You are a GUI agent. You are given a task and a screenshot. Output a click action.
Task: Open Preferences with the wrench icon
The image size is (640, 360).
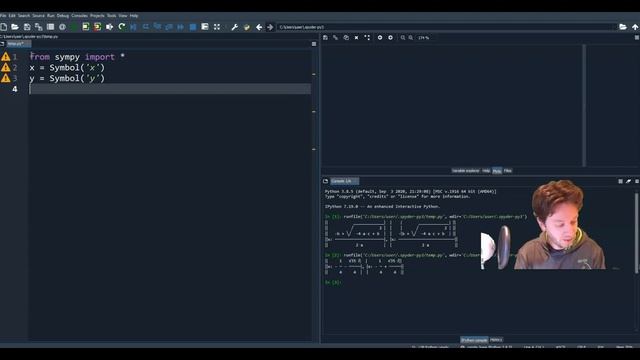[235, 27]
